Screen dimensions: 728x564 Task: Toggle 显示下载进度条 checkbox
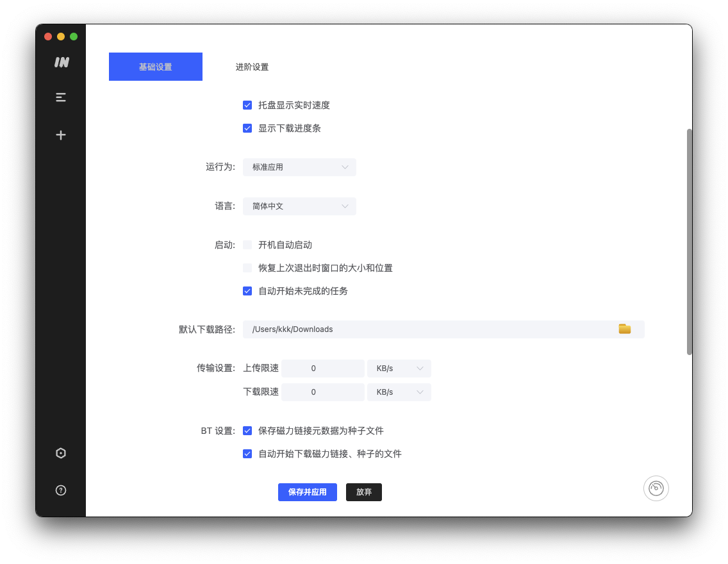point(247,128)
